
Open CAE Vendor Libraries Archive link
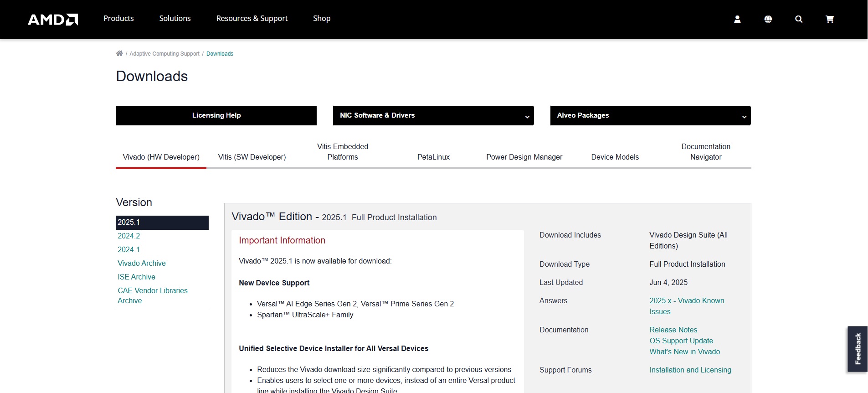point(152,295)
